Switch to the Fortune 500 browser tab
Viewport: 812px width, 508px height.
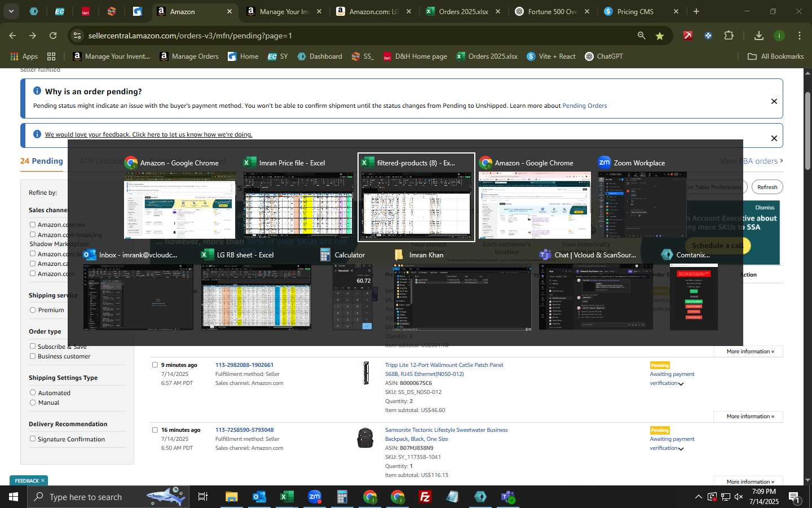tap(553, 11)
